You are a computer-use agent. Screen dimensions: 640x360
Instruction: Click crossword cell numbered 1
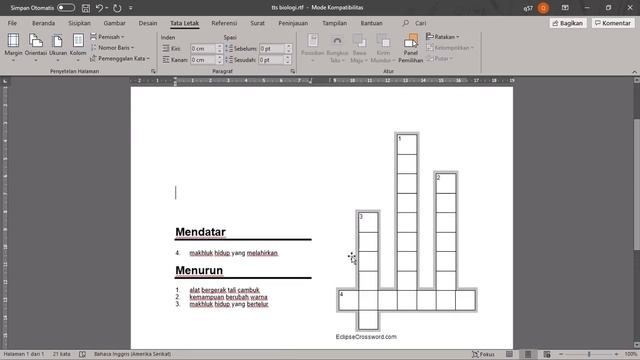(407, 144)
